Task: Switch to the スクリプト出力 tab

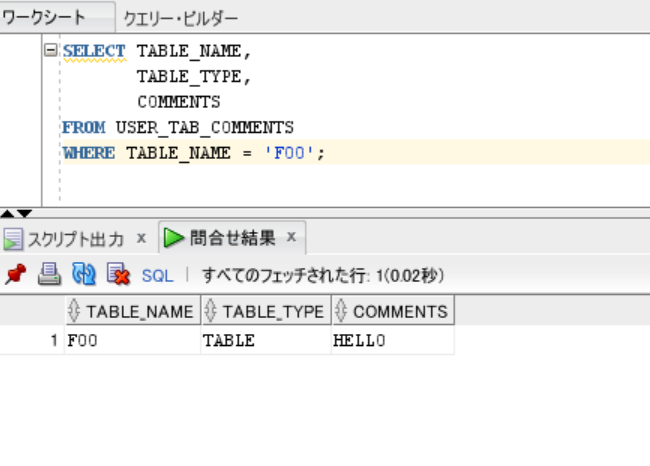Action: pos(75,239)
